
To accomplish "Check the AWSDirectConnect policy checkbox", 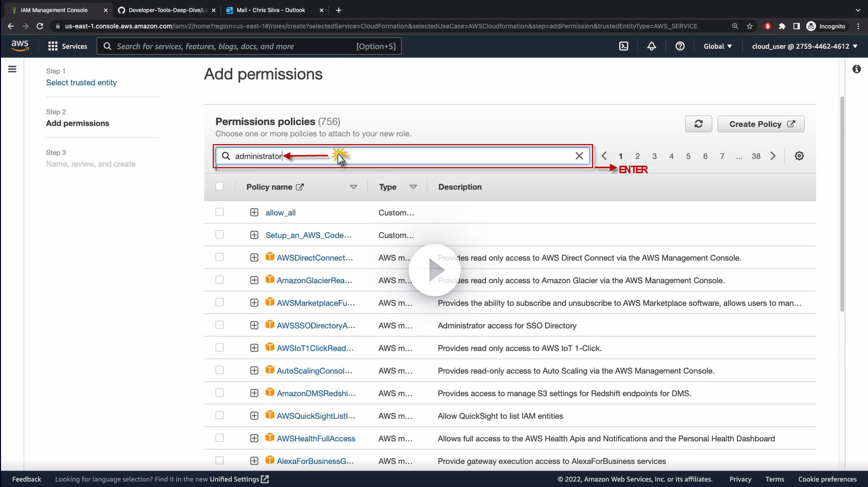I will click(x=219, y=258).
